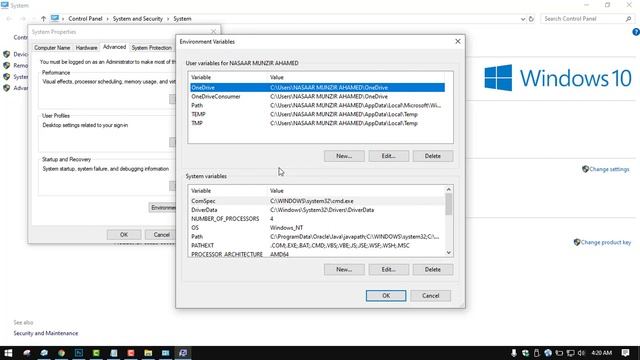Click Delete under User variables
The image size is (640, 360).
[433, 156]
